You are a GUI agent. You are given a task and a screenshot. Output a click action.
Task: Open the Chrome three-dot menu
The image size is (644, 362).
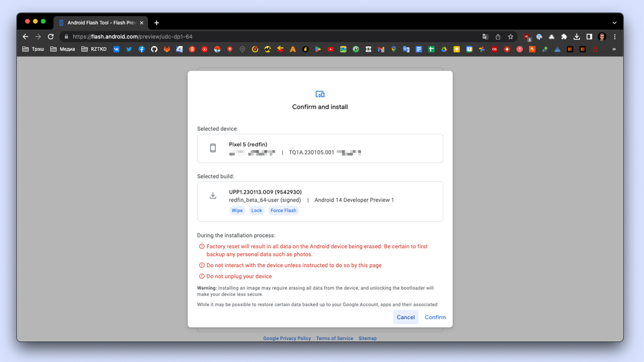pos(614,36)
